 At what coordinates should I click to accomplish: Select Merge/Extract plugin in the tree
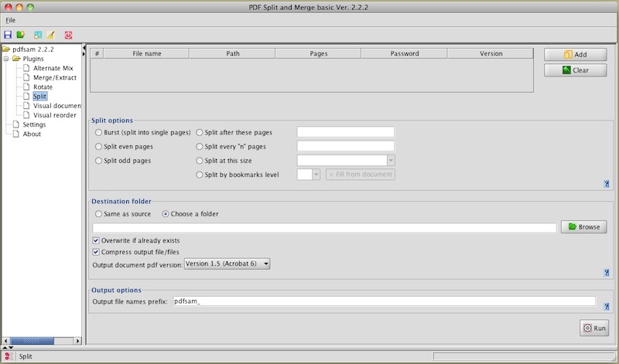54,77
